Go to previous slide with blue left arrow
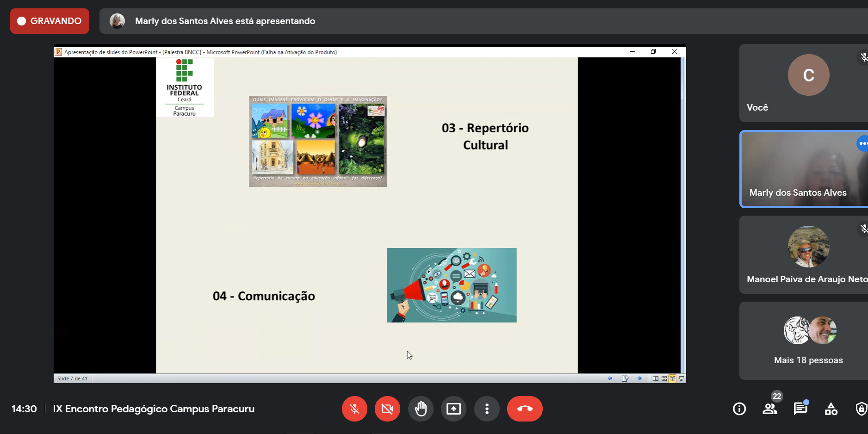Viewport: 868px width, 434px height. tap(610, 378)
